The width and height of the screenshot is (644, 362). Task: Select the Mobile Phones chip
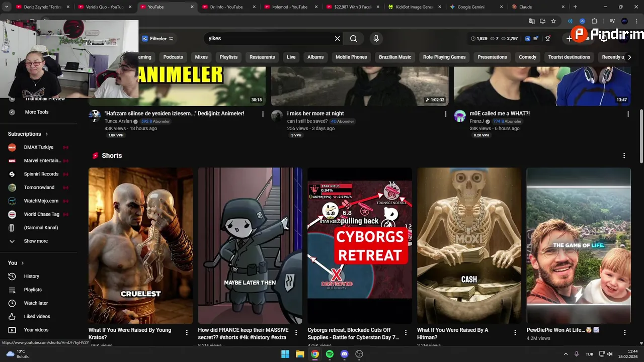click(x=351, y=57)
